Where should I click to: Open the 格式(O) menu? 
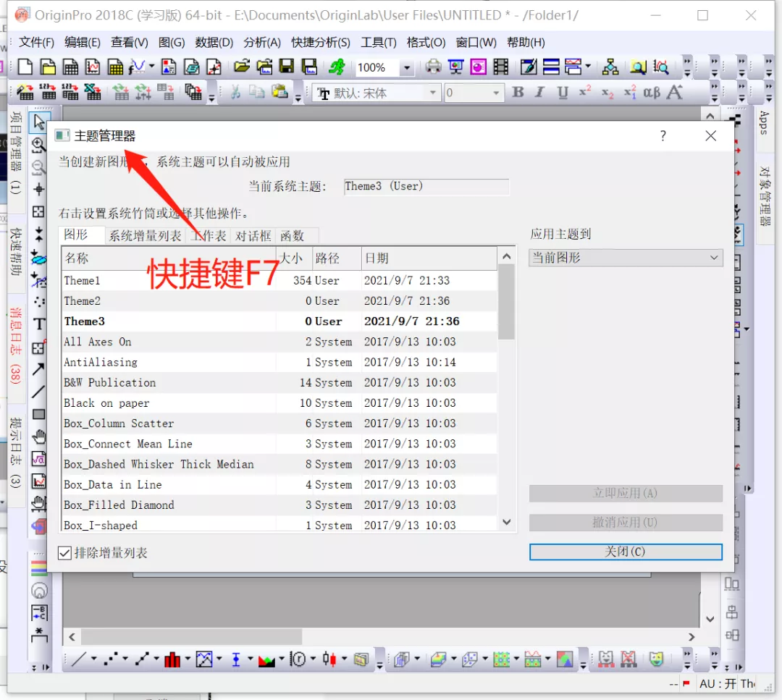point(426,43)
